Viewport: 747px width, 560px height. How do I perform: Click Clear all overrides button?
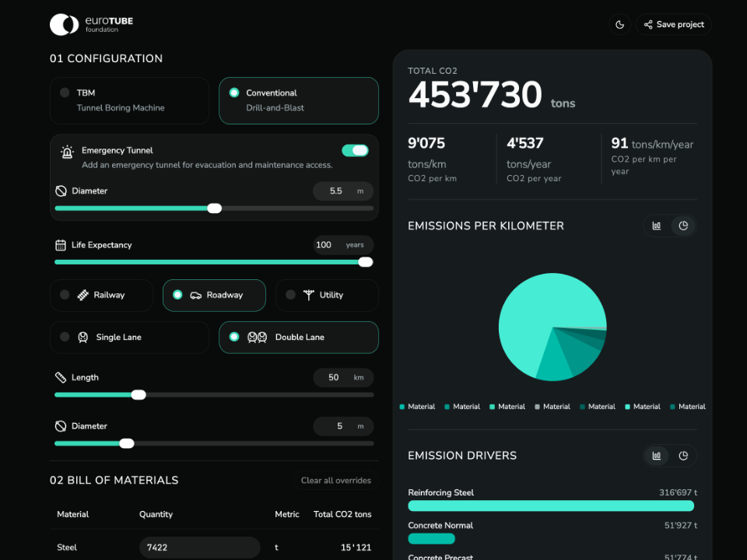(x=336, y=481)
